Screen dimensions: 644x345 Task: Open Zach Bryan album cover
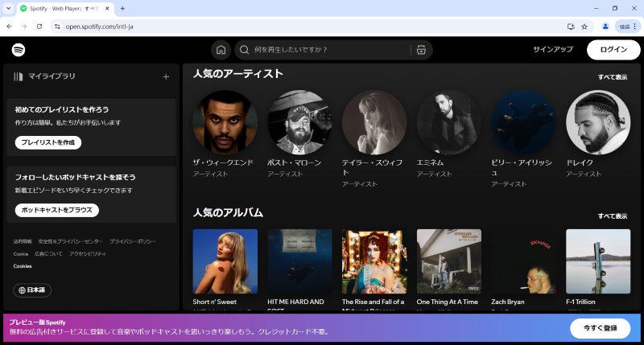(x=524, y=261)
